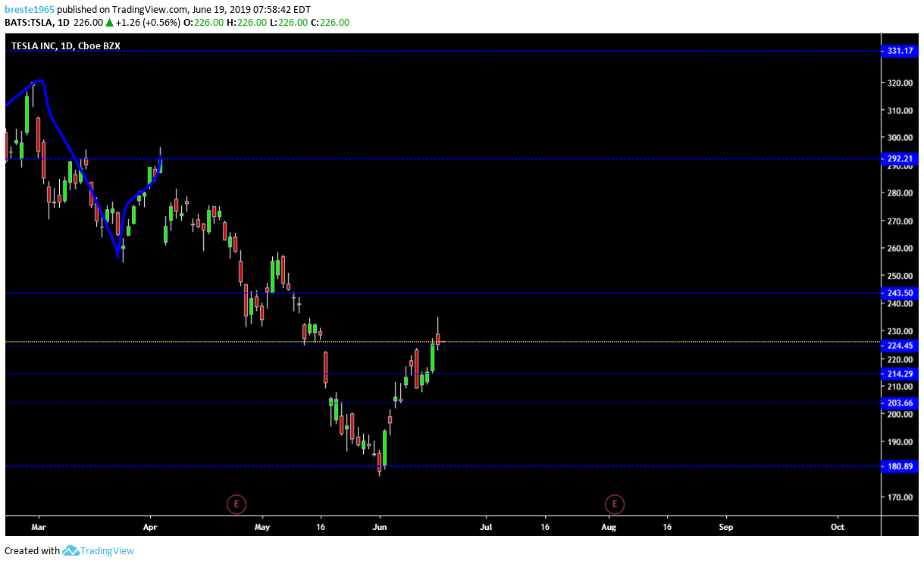Select the 292.21 price level label
924x564 pixels.
point(901,159)
